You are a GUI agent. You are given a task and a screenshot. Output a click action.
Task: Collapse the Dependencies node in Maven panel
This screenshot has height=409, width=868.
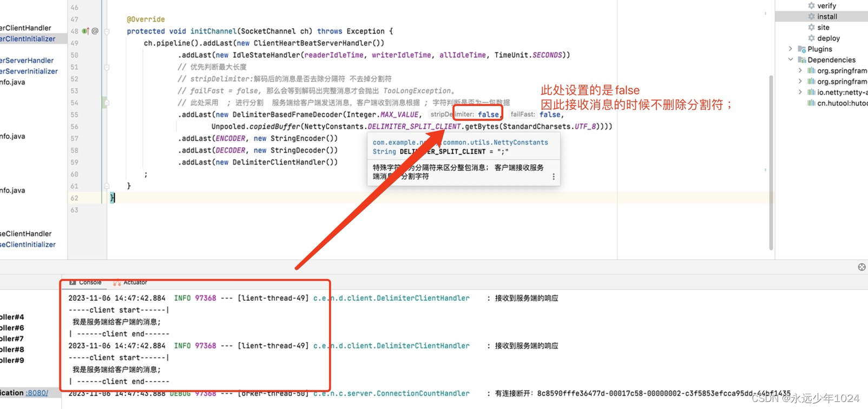791,60
